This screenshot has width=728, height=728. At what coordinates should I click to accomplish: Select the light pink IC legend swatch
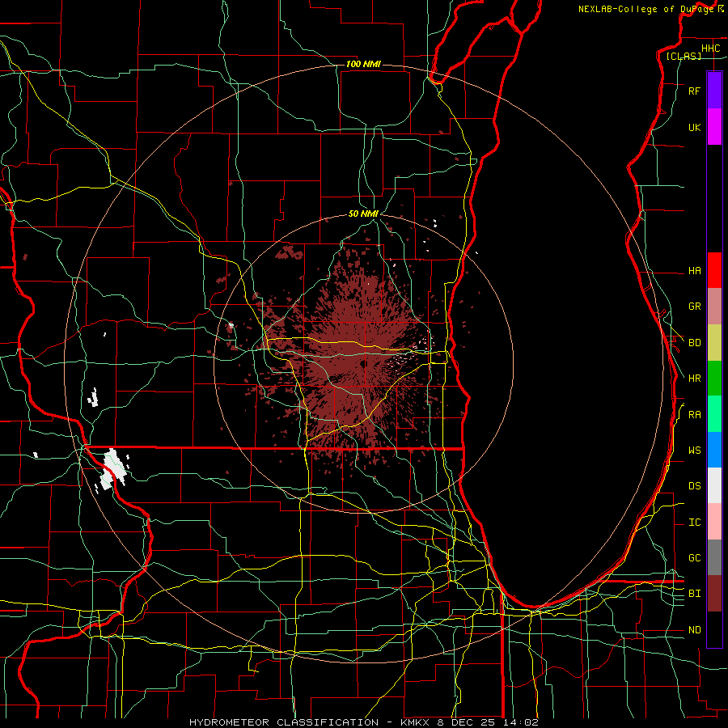point(714,522)
